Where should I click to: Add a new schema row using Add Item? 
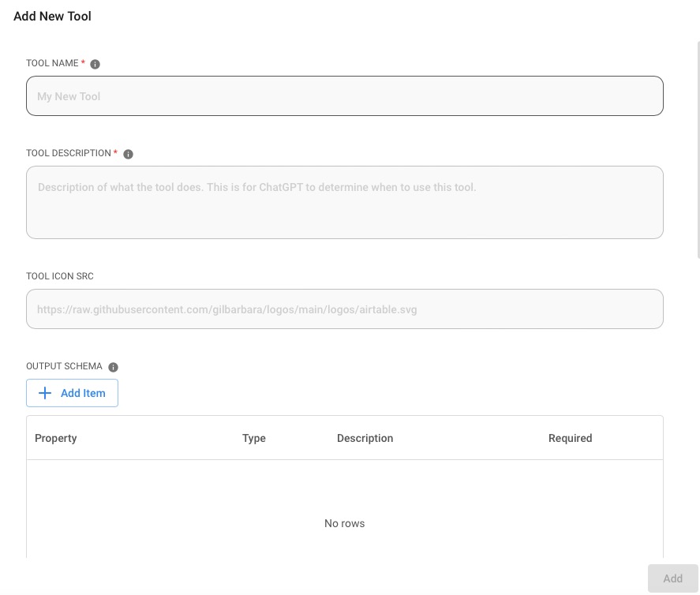click(72, 393)
